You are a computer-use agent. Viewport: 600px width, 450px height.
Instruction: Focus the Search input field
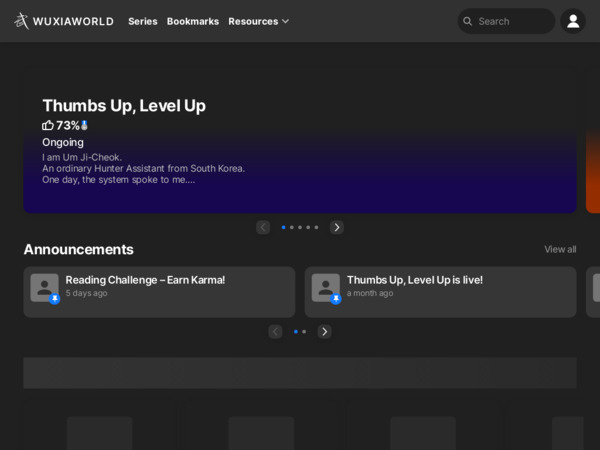pyautogui.click(x=506, y=21)
